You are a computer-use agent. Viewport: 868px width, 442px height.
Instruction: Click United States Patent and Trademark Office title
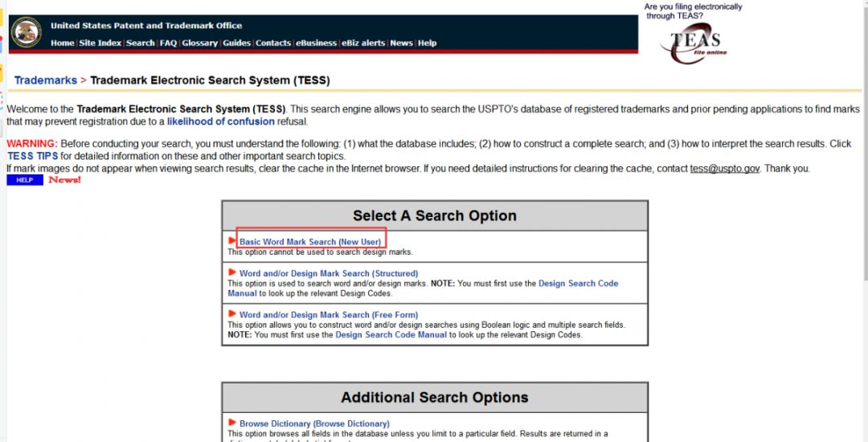pos(146,26)
